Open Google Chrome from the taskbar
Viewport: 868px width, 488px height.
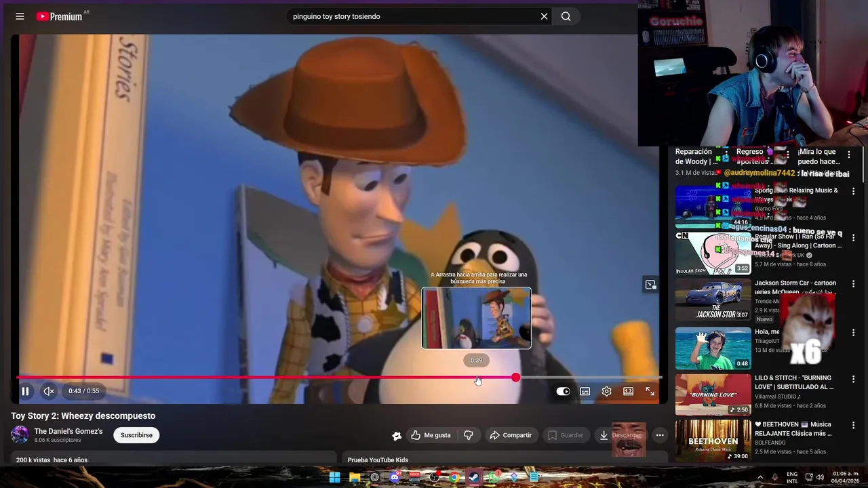click(x=454, y=477)
